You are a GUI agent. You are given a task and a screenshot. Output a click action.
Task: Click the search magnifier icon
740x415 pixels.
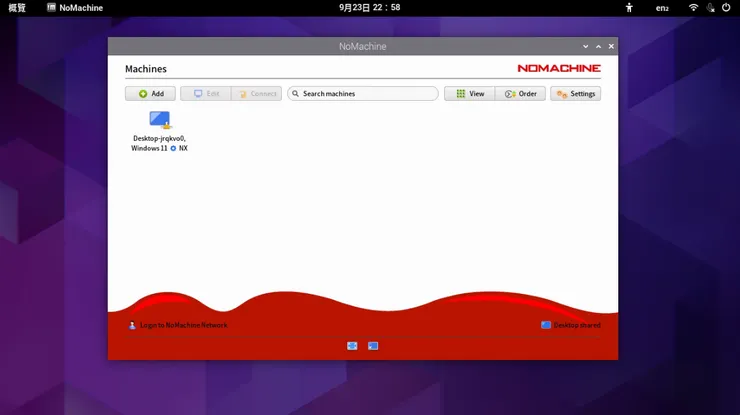point(295,93)
